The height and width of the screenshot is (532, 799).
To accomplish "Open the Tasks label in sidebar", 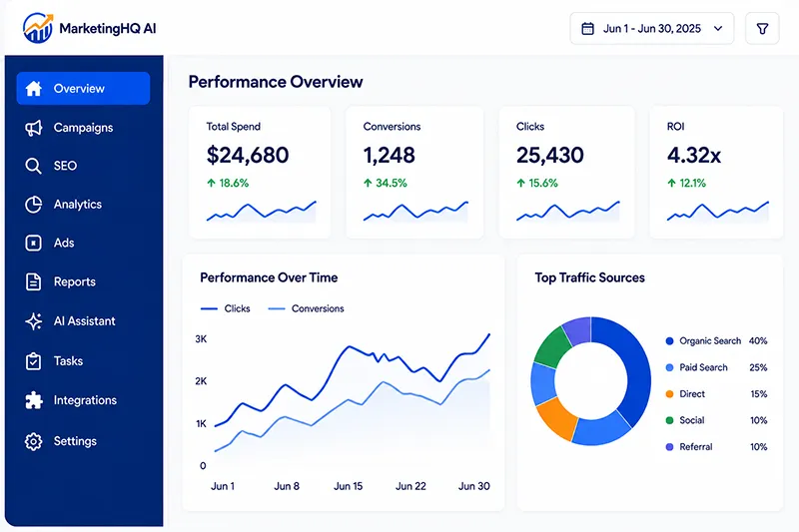I will pyautogui.click(x=68, y=361).
